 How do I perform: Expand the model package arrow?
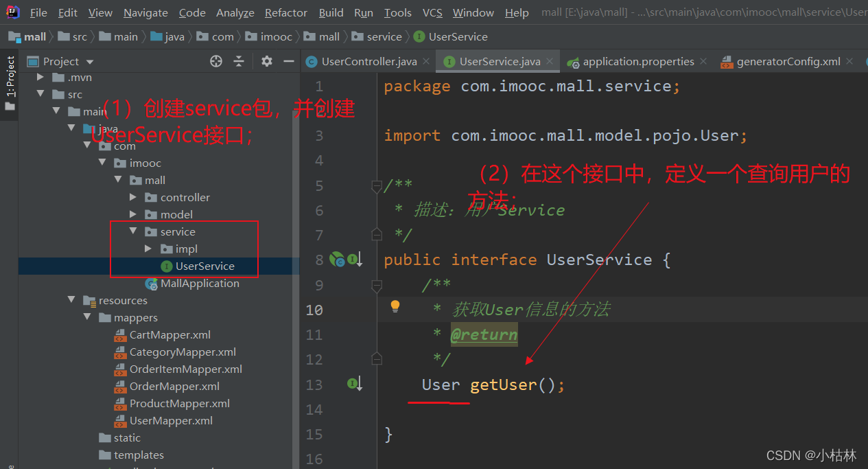pos(133,214)
